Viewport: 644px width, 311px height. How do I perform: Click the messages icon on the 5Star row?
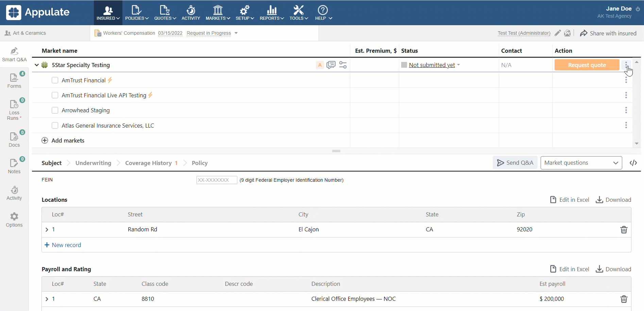pyautogui.click(x=331, y=65)
